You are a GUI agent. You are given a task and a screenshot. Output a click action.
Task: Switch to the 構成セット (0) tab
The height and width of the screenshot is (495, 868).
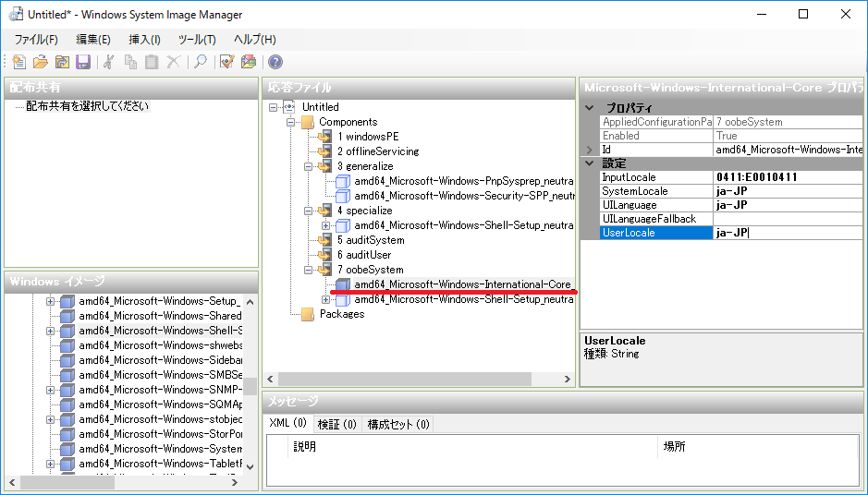tap(398, 424)
